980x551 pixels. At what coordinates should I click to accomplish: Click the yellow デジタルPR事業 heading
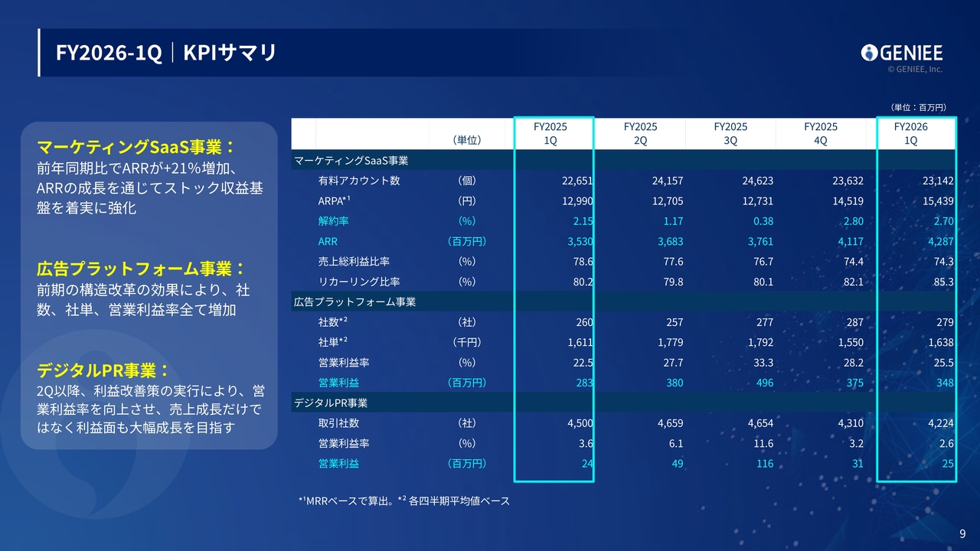tap(103, 371)
